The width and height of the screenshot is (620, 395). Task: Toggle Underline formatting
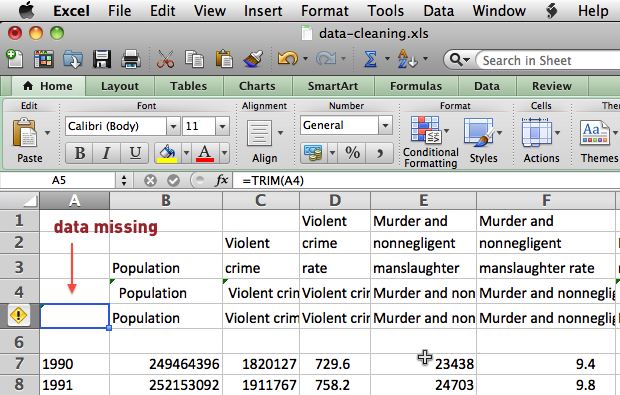click(135, 153)
